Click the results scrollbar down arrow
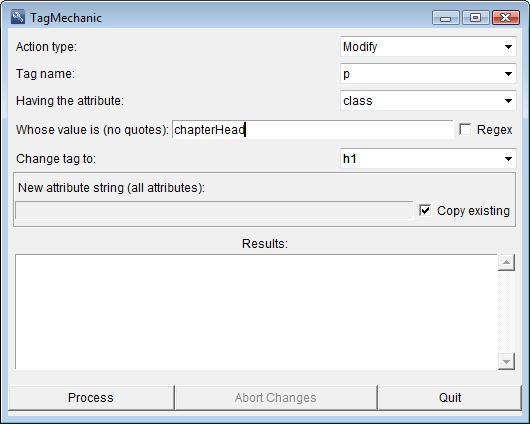The height and width of the screenshot is (424, 530). coord(506,362)
